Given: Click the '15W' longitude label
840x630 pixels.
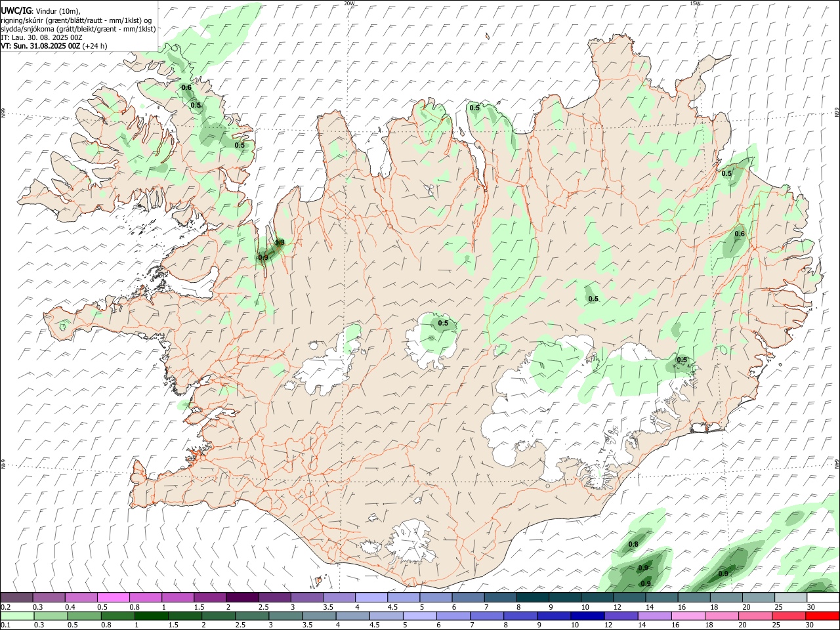Looking at the screenshot, I should 695,3.
